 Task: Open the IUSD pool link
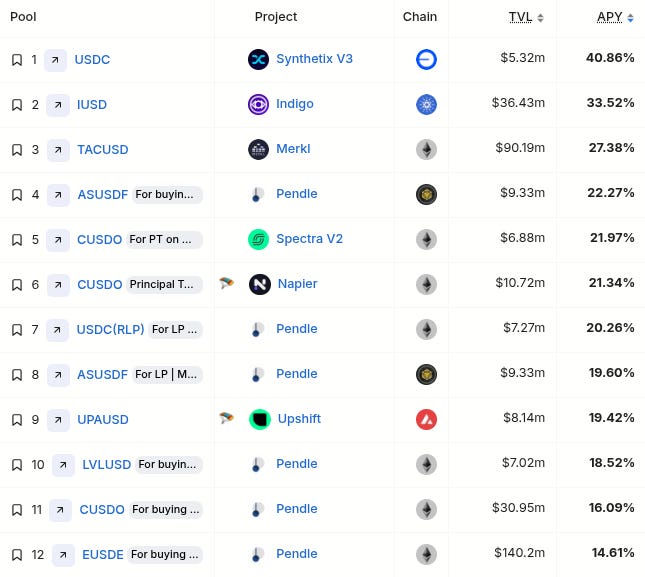point(92,105)
